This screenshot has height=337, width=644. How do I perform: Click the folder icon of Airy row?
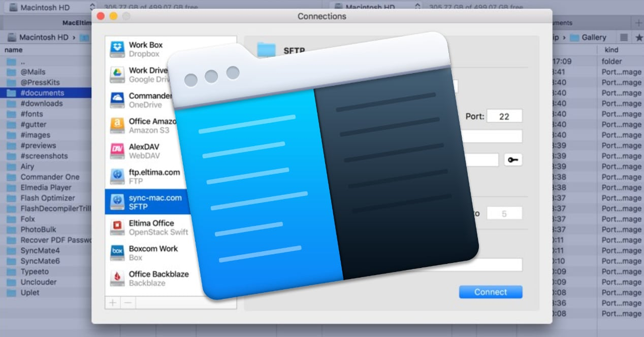pos(11,166)
